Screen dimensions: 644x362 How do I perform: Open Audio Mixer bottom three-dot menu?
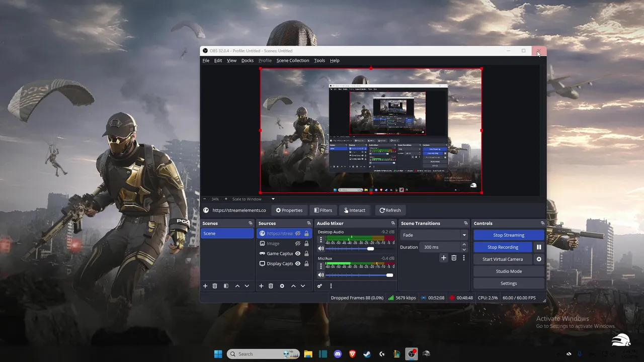331,286
